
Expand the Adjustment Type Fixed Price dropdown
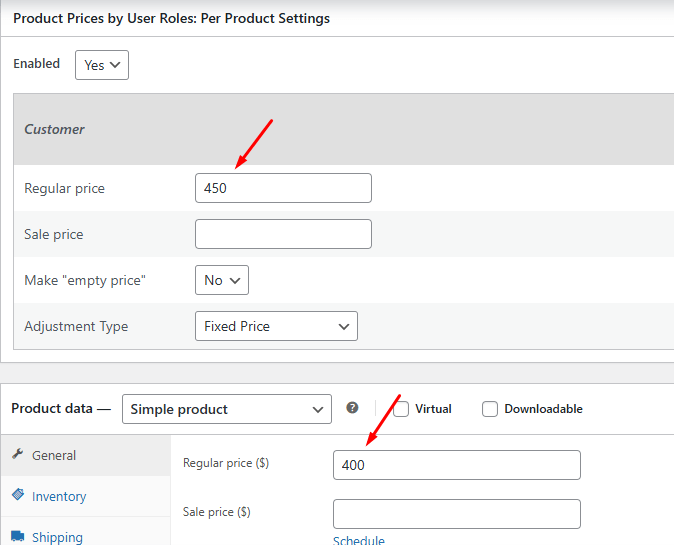click(276, 326)
